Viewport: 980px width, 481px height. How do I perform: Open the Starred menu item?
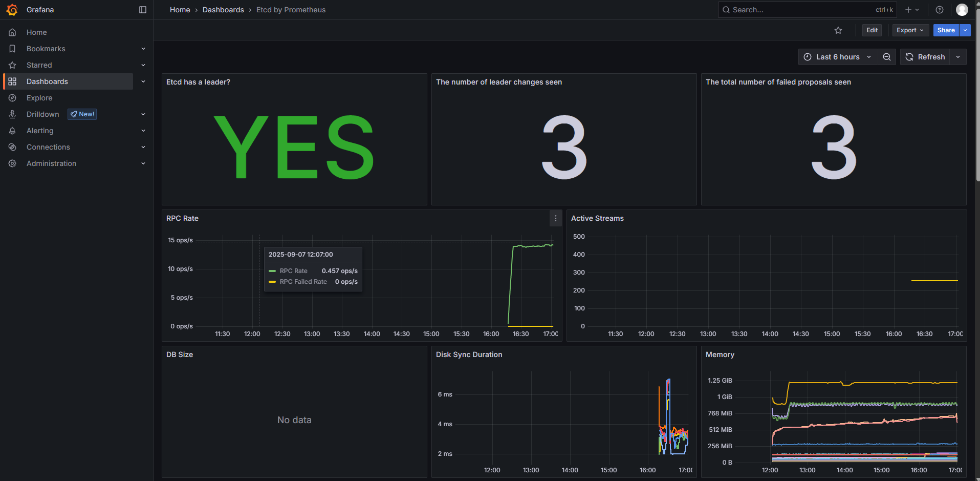tap(39, 65)
